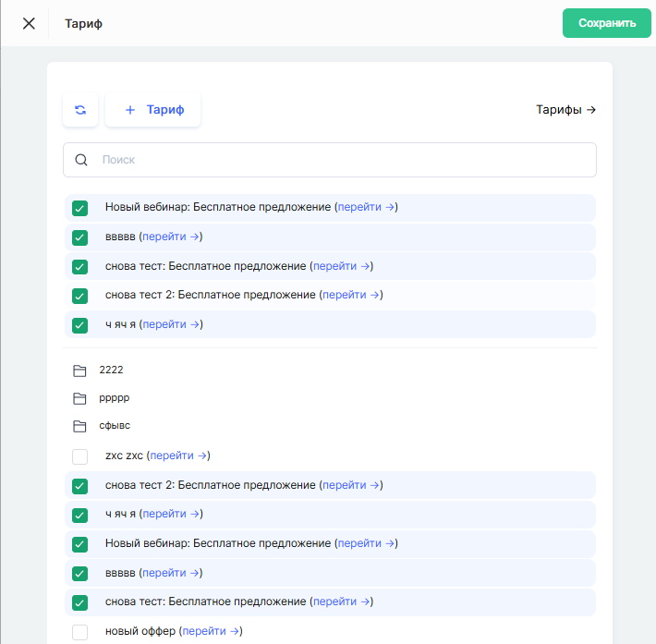Follow перейти link in lower Новый вебинар row

366,543
